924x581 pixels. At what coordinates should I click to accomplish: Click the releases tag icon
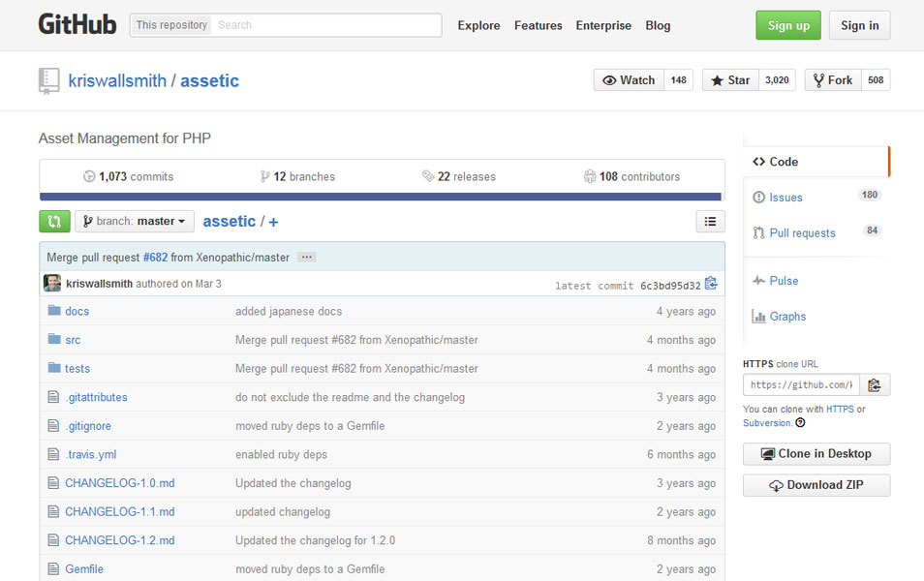(428, 176)
